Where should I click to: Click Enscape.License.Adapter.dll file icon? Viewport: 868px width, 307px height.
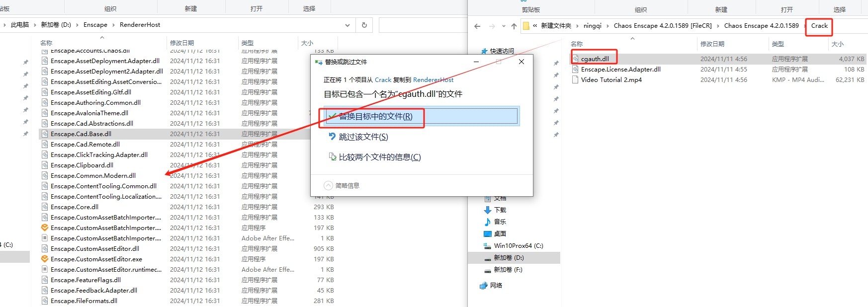pyautogui.click(x=576, y=69)
